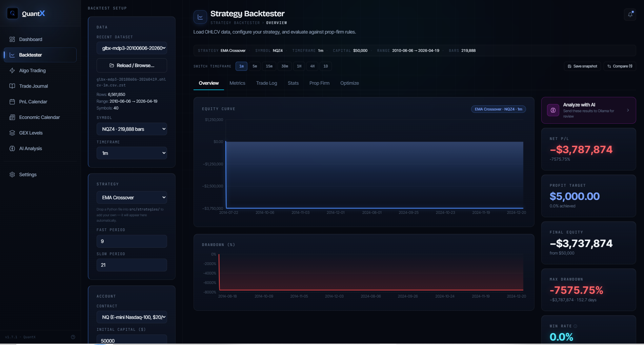
Task: Click the Slow Period input field
Action: 132,265
